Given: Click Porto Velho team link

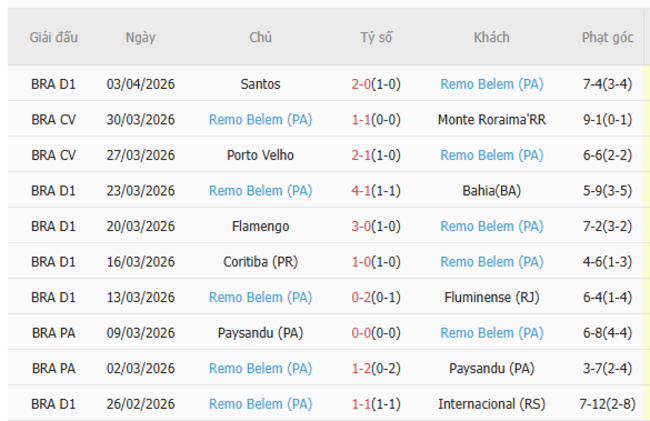Looking at the screenshot, I should (x=261, y=156).
